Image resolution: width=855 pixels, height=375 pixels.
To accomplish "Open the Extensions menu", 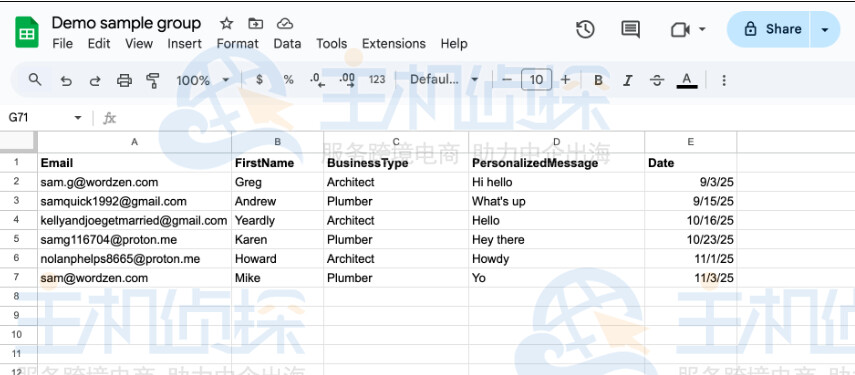I will click(394, 44).
